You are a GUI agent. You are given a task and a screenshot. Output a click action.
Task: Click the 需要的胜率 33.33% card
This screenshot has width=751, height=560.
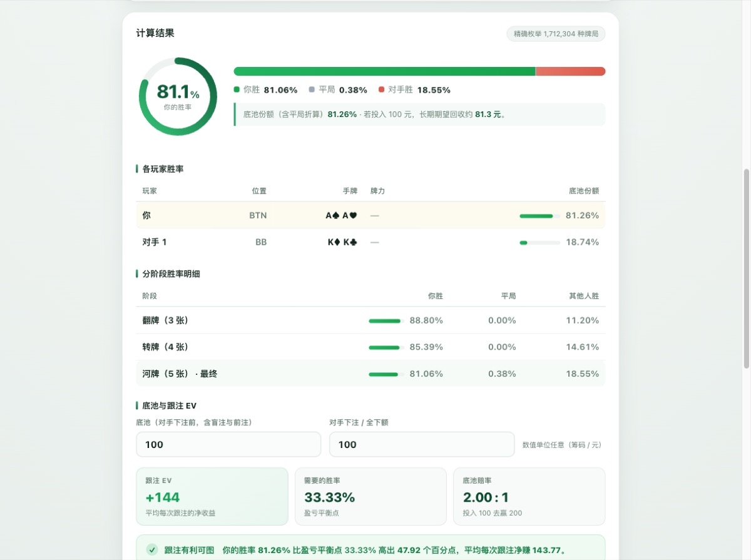[x=370, y=496]
